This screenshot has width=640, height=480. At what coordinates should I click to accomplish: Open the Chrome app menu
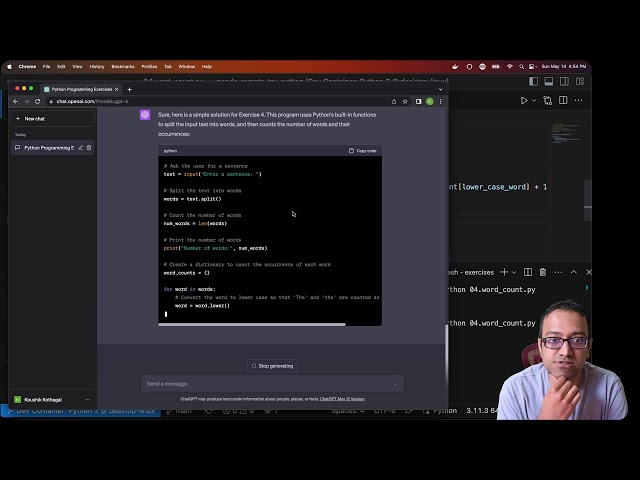27,67
